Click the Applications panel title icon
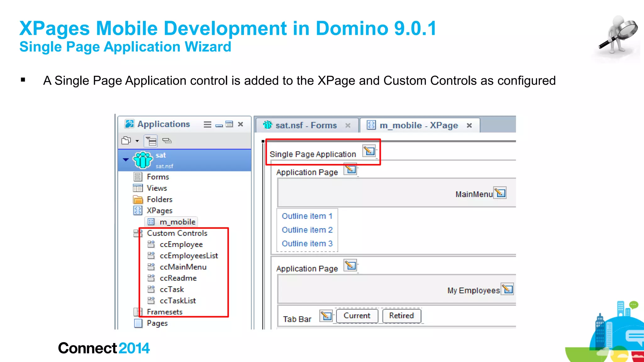Screen dimensions: 644x362 pos(129,124)
